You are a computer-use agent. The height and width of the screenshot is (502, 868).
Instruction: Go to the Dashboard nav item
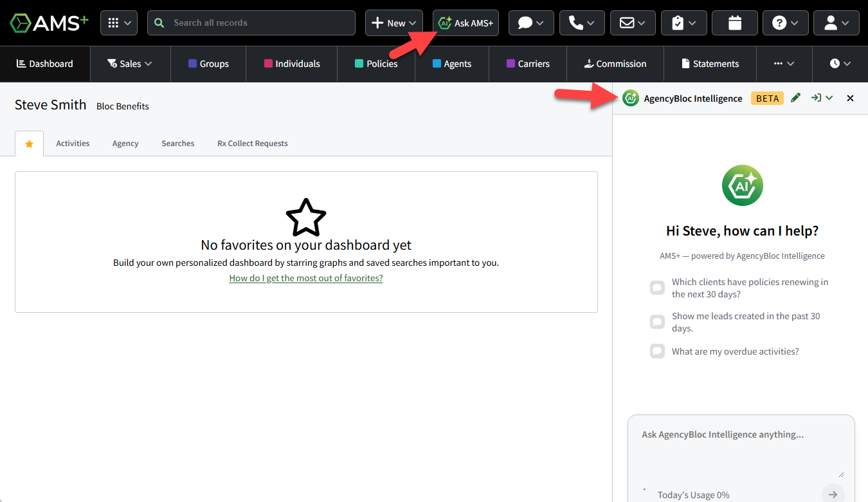click(45, 64)
